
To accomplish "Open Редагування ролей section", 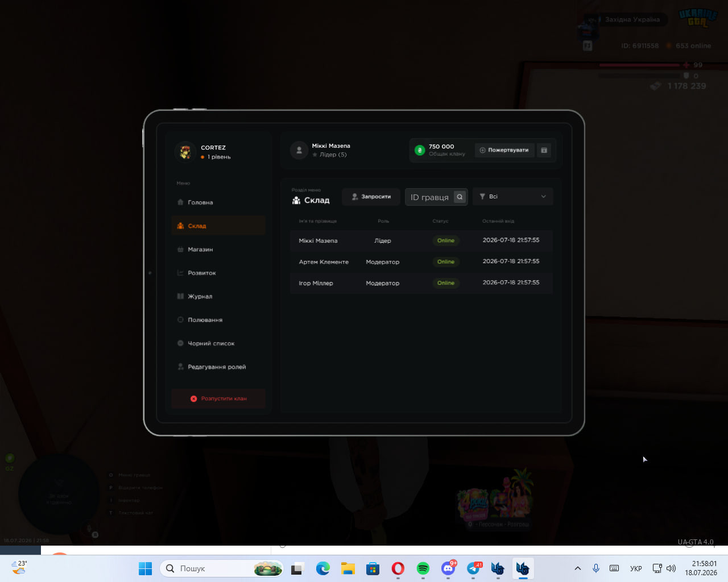I will 218,367.
